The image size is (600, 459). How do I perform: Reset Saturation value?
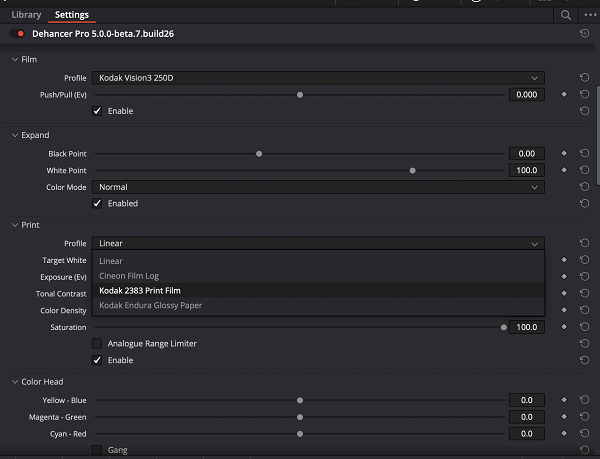pos(584,327)
